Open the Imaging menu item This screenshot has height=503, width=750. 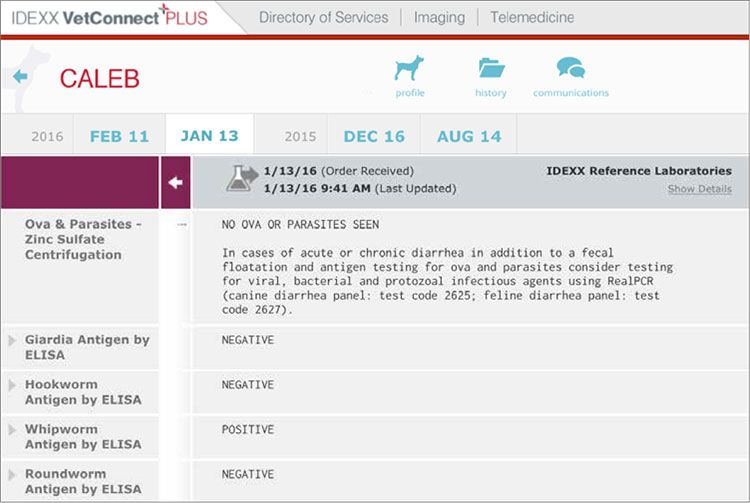tap(439, 18)
